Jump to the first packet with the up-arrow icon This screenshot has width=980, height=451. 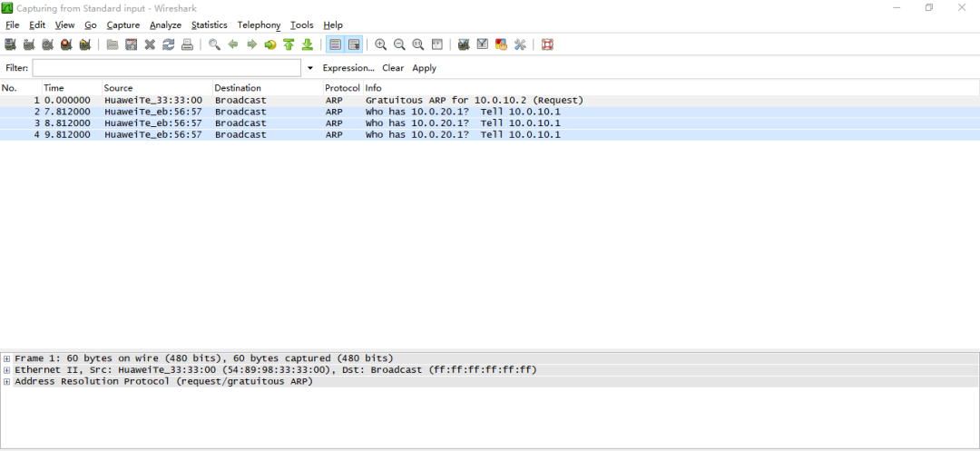click(289, 44)
